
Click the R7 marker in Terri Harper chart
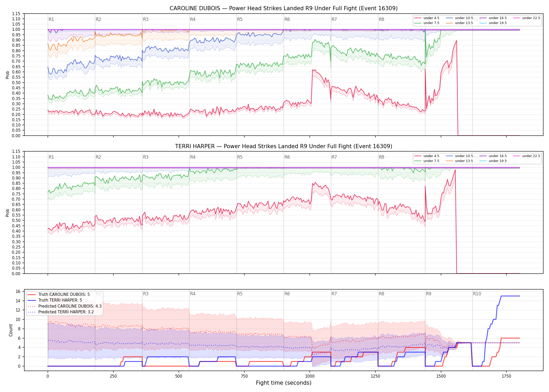[x=334, y=157]
